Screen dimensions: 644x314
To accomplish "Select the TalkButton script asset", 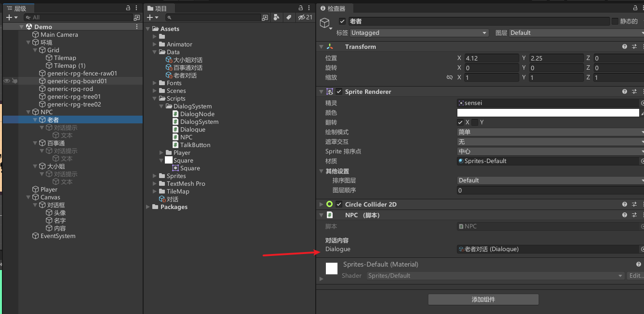I will [195, 145].
